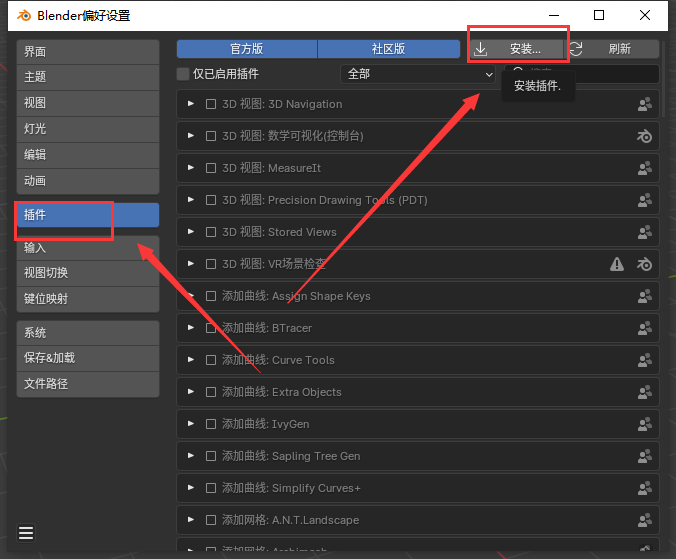Click the community icon on Sapling Tree Gen row
676x559 pixels.
click(645, 456)
